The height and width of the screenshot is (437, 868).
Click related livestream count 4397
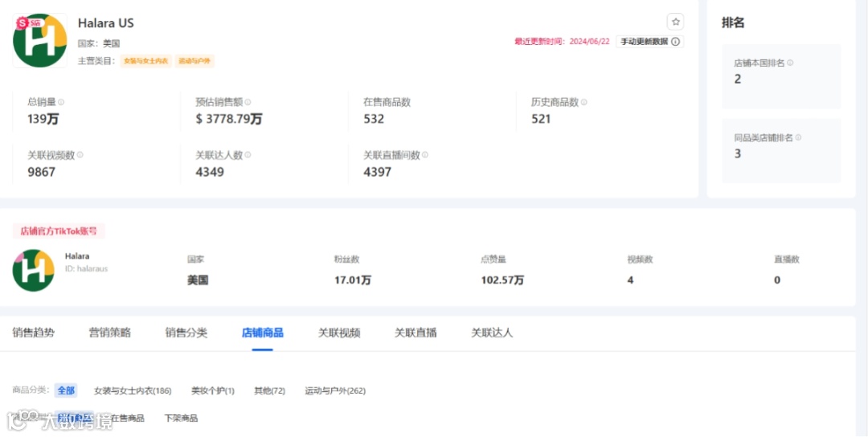pyautogui.click(x=378, y=172)
